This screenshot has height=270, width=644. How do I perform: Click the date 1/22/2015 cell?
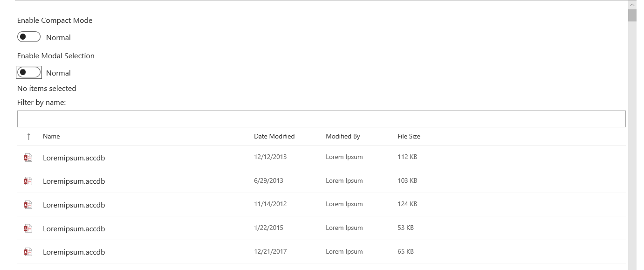coord(268,228)
